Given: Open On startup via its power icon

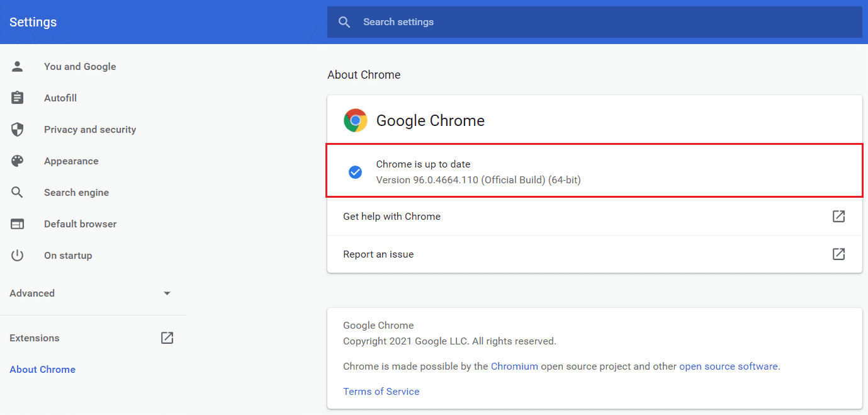Looking at the screenshot, I should [x=16, y=255].
